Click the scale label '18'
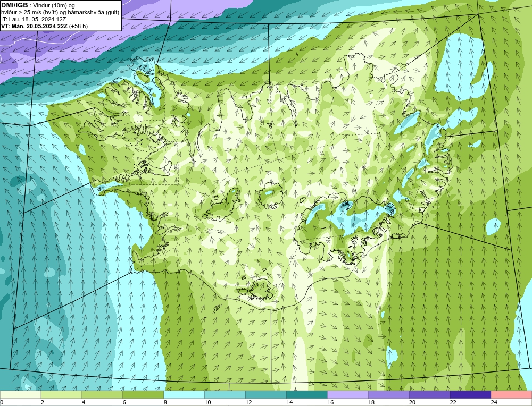 coord(371,402)
